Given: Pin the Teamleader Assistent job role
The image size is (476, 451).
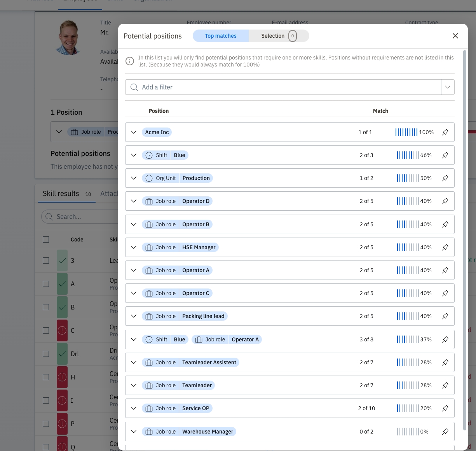Looking at the screenshot, I should 445,362.
